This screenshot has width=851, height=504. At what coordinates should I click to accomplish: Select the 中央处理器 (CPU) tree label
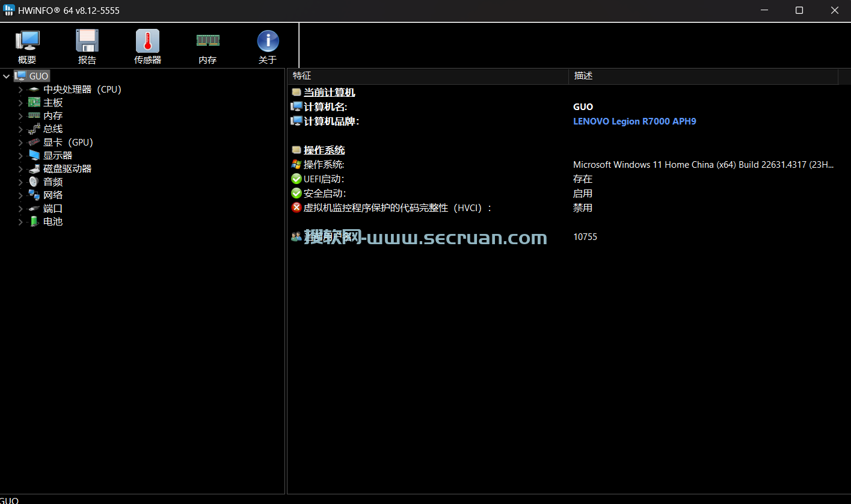tap(82, 90)
